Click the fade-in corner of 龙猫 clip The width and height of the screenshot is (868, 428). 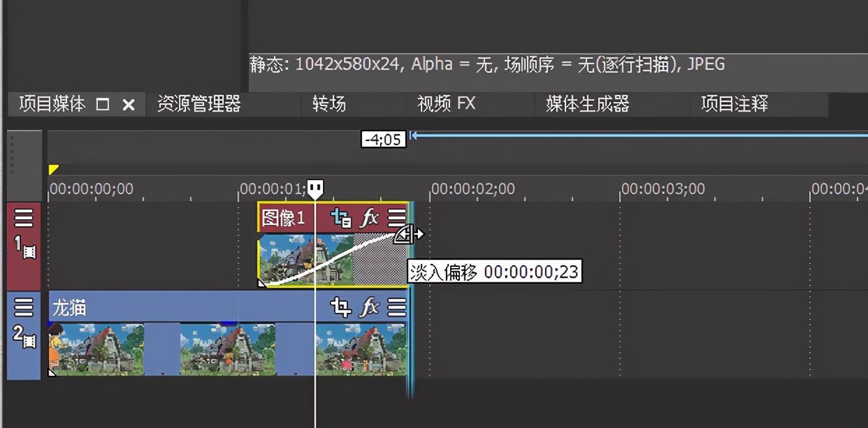coord(52,372)
